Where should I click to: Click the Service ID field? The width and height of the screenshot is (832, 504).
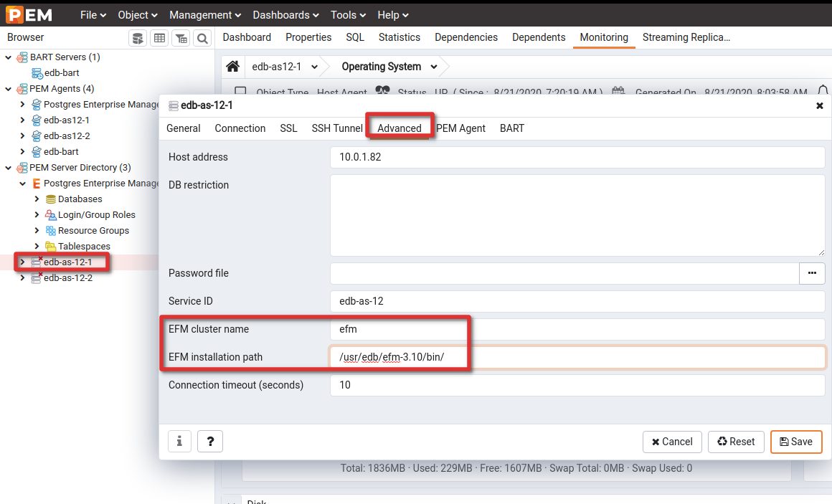tap(577, 301)
